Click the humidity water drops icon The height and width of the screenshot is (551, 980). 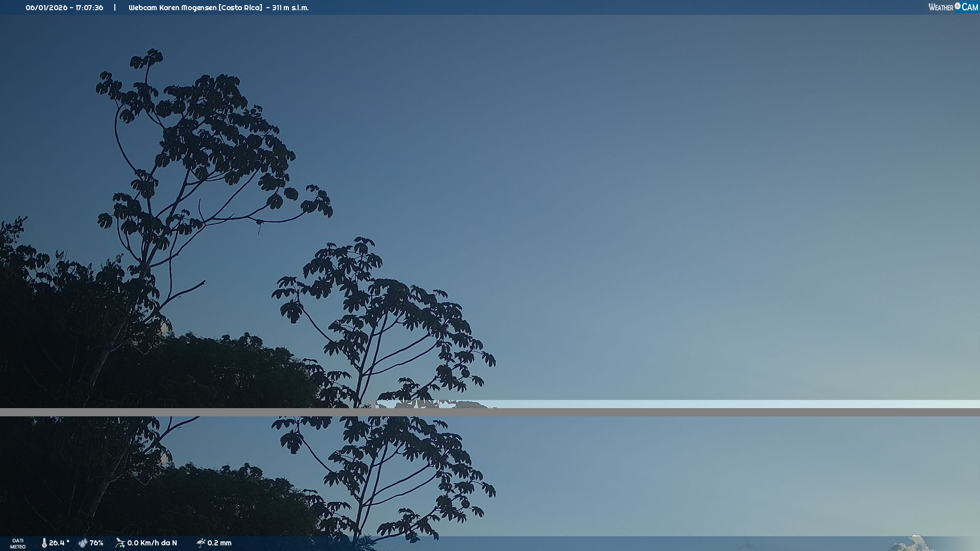click(x=83, y=543)
